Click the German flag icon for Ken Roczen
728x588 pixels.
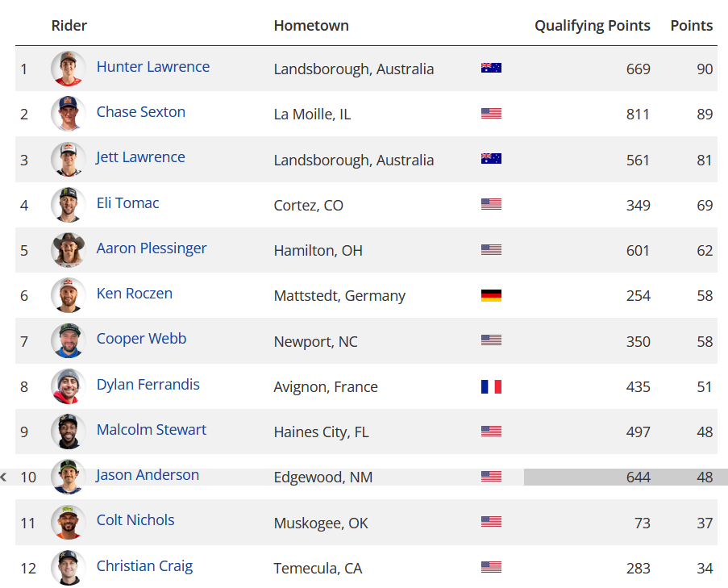click(x=491, y=295)
